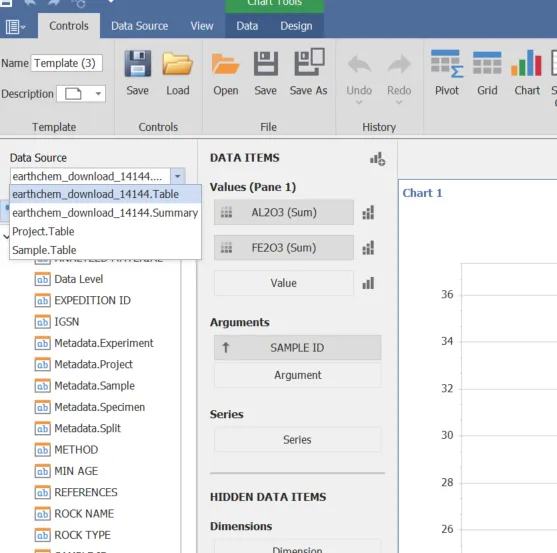Click chart type icon next to Value placeholder

coord(368,283)
